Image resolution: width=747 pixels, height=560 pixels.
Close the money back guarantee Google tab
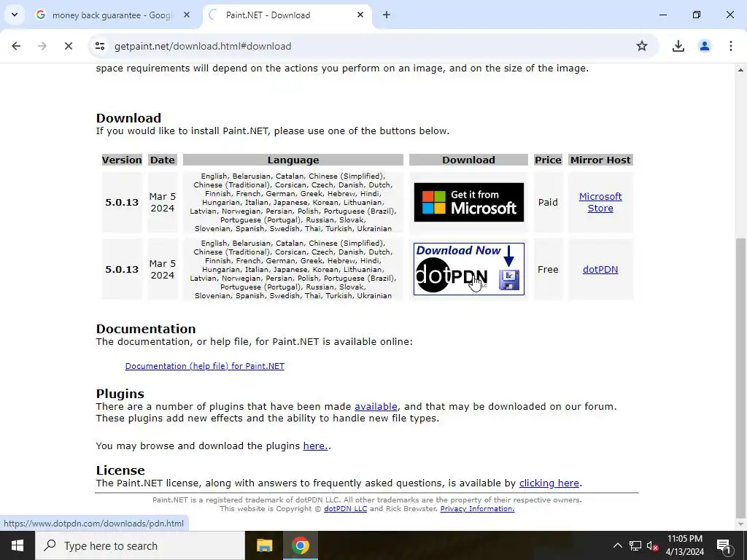[187, 15]
